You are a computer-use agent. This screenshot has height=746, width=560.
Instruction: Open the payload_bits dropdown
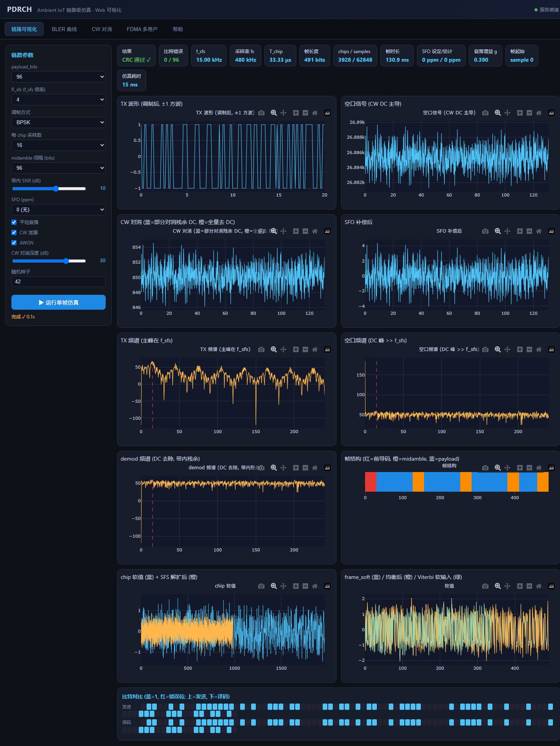(x=58, y=77)
